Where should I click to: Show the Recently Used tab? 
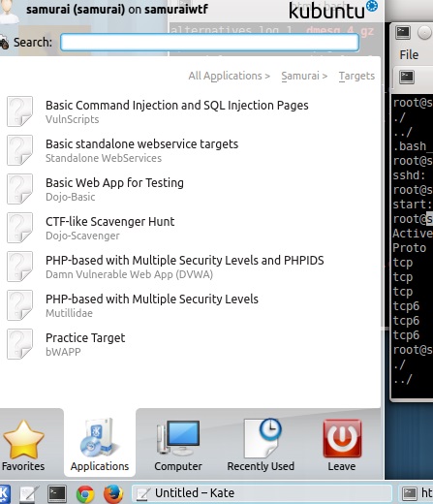pos(261,444)
